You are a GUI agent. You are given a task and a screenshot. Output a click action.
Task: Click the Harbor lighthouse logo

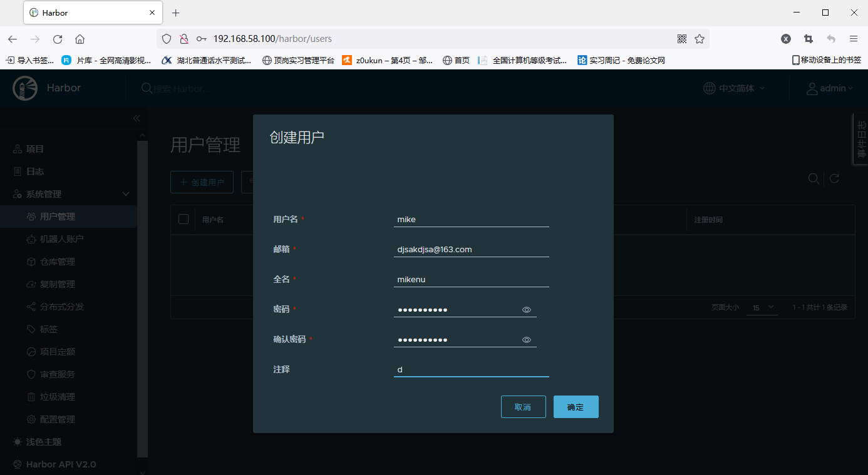click(x=25, y=88)
